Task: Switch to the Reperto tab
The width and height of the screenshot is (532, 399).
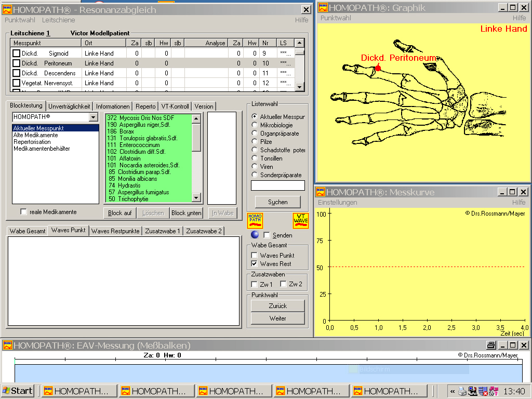Action: pos(145,106)
